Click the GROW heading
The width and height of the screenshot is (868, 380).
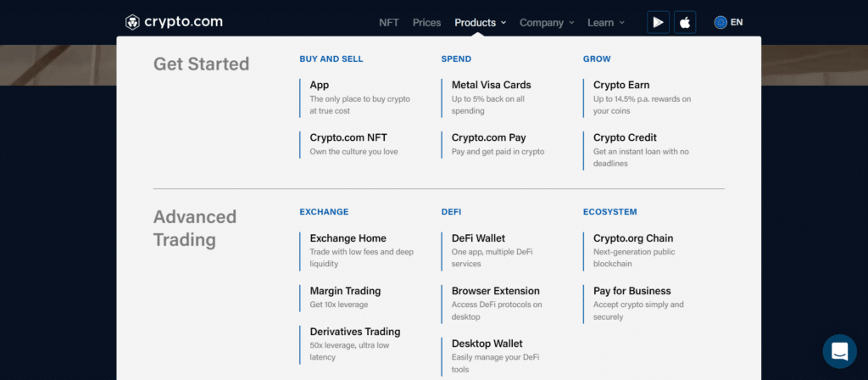pyautogui.click(x=597, y=59)
